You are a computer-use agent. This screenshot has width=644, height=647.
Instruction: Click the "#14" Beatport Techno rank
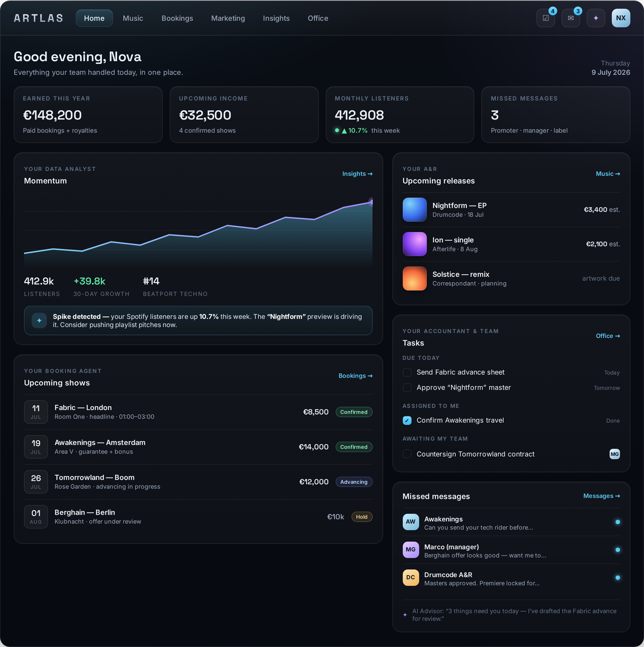151,281
